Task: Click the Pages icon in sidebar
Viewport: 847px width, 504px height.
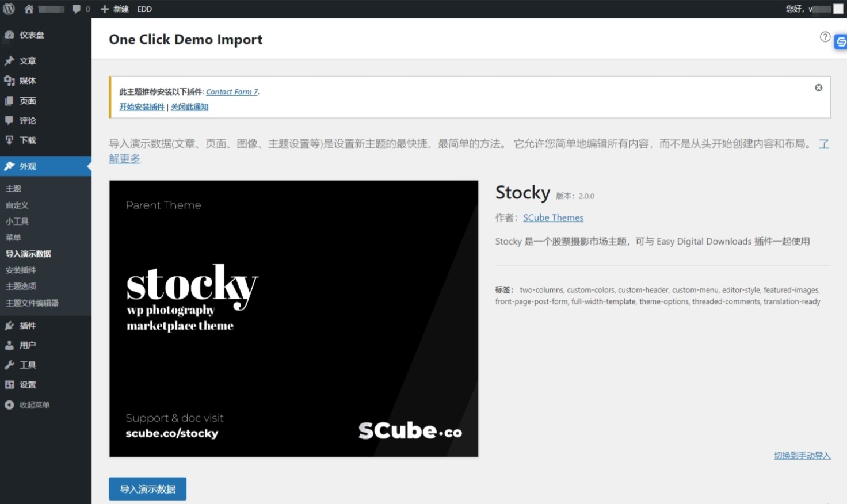Action: pyautogui.click(x=9, y=101)
